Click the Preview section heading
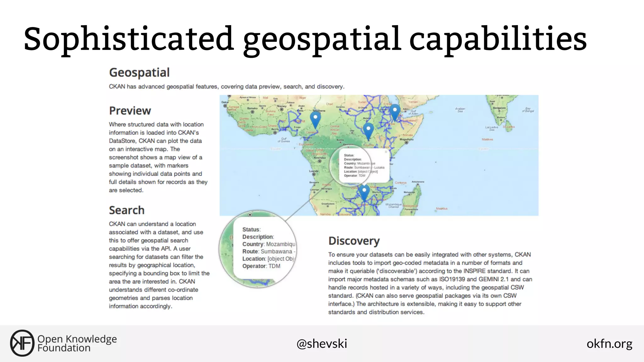644x362 pixels. point(130,111)
